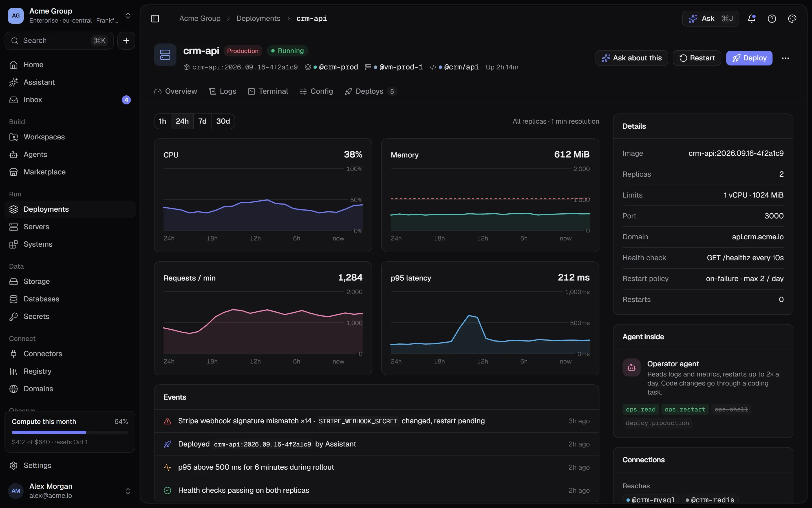Select the 24h time range
812x508 pixels.
[182, 121]
